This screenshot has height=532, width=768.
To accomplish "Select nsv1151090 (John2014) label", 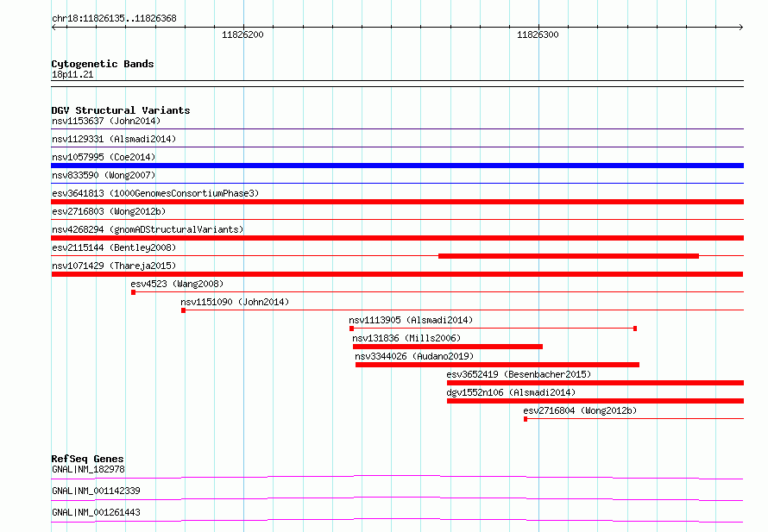I will pos(235,302).
